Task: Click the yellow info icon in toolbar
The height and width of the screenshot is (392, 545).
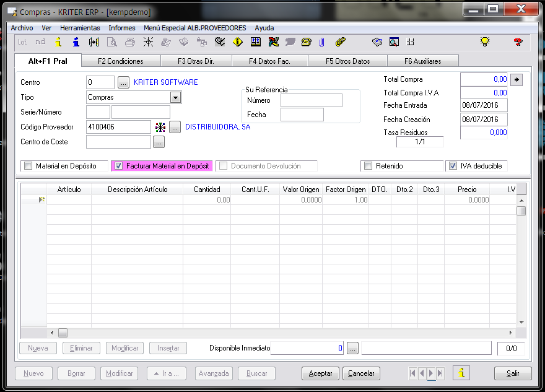Action: pos(58,42)
